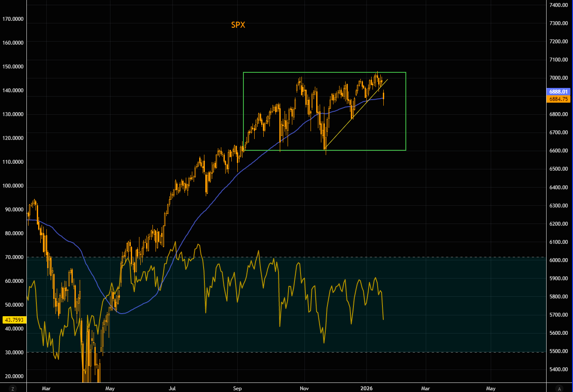Click the 140.0000 left scale label
The height and width of the screenshot is (392, 573).
click(13, 91)
